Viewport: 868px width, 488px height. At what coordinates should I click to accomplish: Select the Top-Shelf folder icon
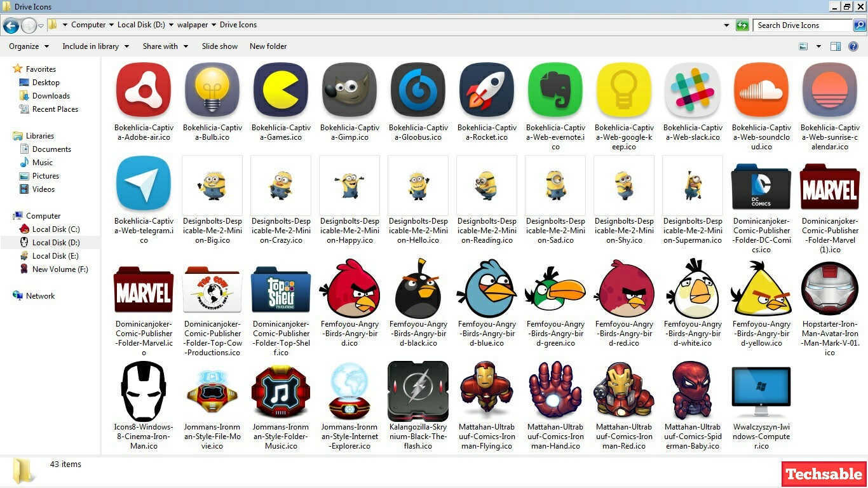click(281, 289)
